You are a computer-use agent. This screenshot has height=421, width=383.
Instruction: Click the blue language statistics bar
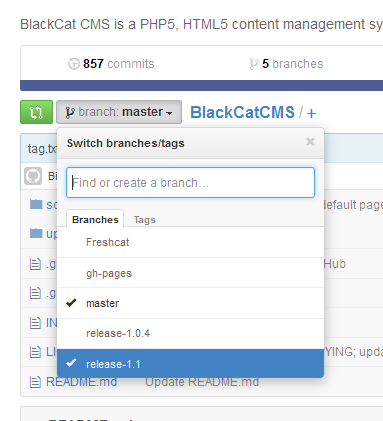201,85
